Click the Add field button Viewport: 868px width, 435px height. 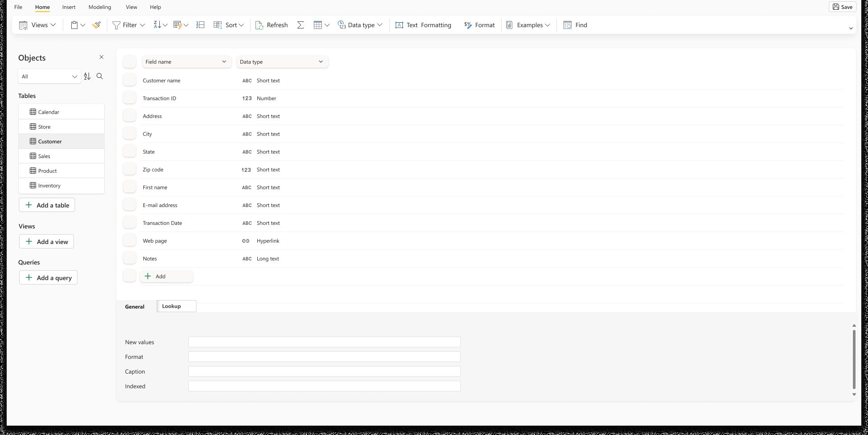click(166, 276)
